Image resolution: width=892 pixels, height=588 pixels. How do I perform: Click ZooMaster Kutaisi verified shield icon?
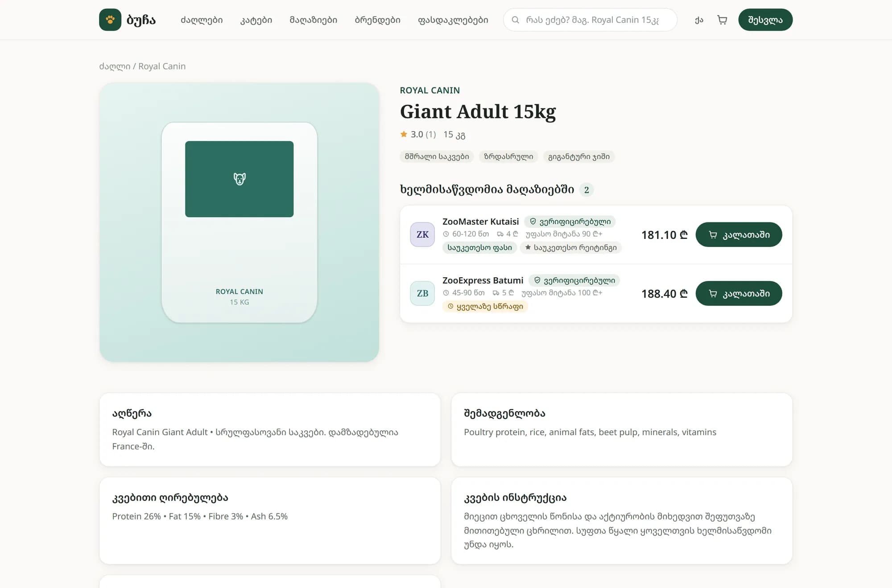pyautogui.click(x=533, y=221)
